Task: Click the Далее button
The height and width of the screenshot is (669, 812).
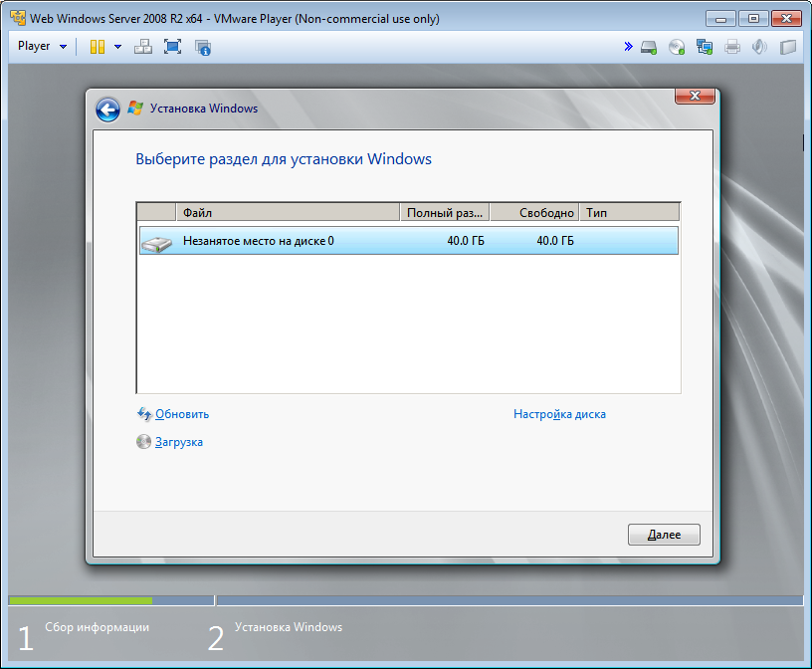Action: tap(664, 535)
